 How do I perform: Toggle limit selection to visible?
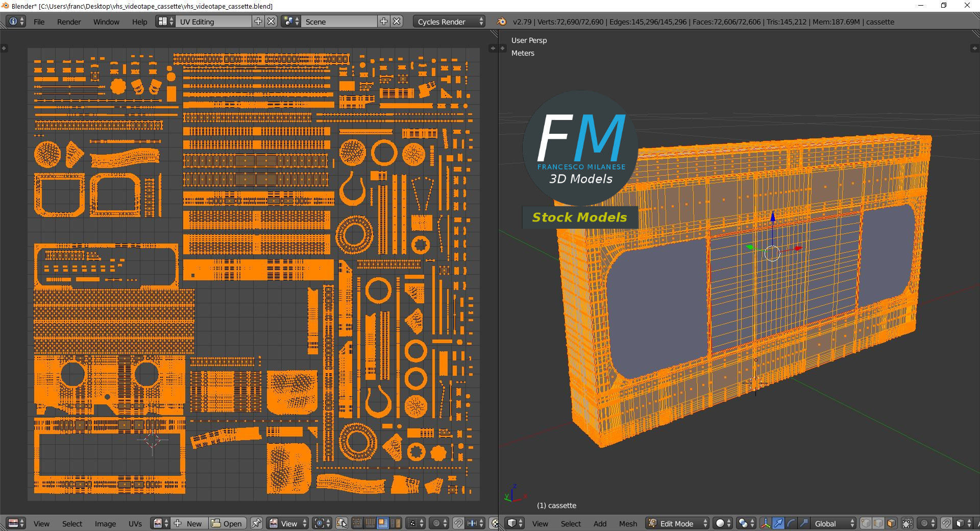[907, 523]
